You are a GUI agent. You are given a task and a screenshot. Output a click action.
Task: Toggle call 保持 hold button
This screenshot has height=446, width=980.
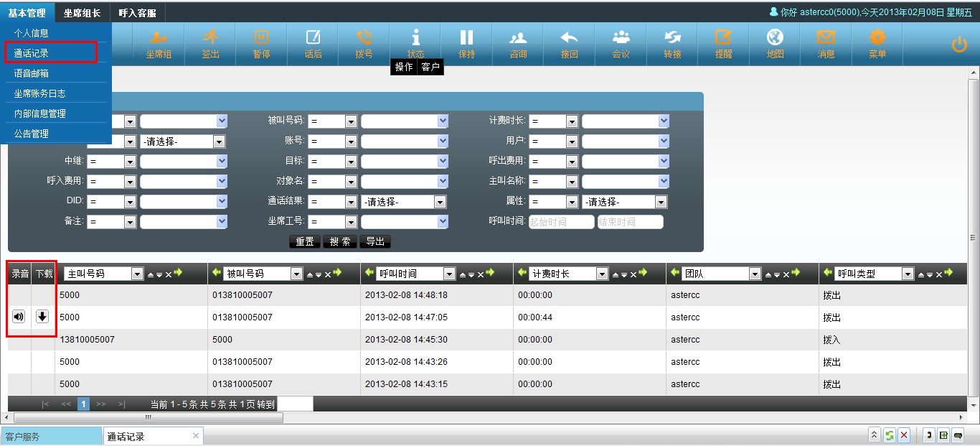[x=466, y=44]
